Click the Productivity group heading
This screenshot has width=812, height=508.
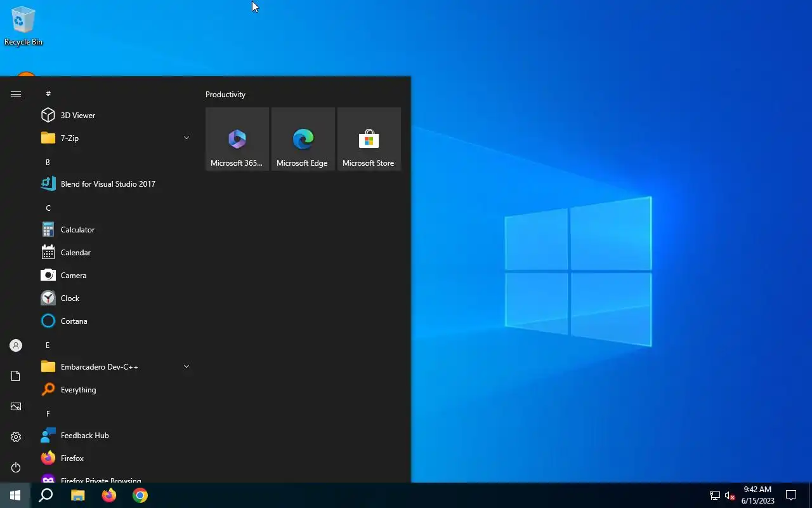[x=225, y=95]
